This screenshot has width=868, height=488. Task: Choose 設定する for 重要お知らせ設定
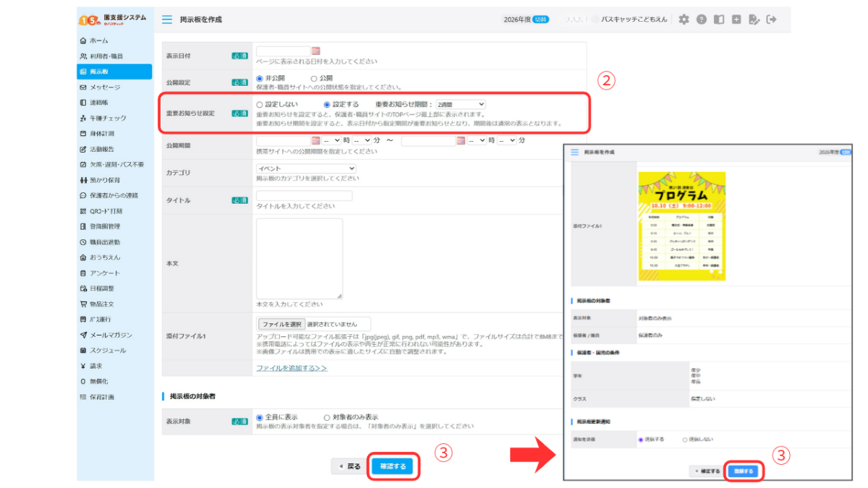(327, 105)
